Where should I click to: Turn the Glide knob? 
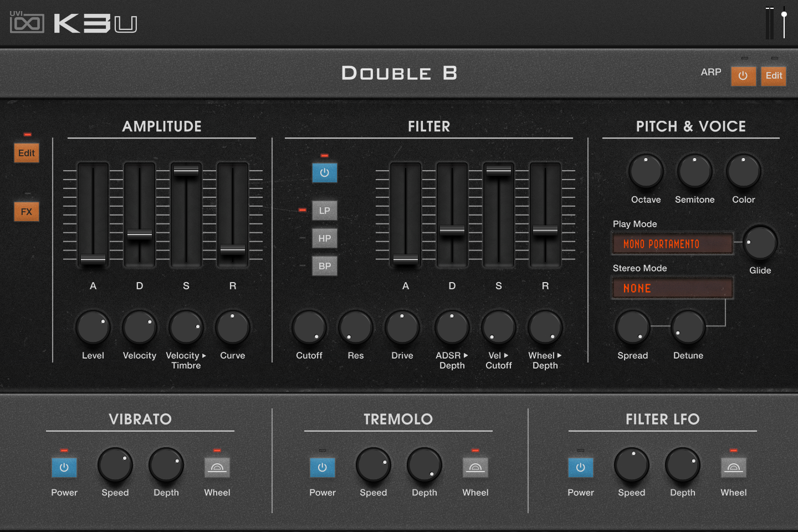tap(760, 243)
